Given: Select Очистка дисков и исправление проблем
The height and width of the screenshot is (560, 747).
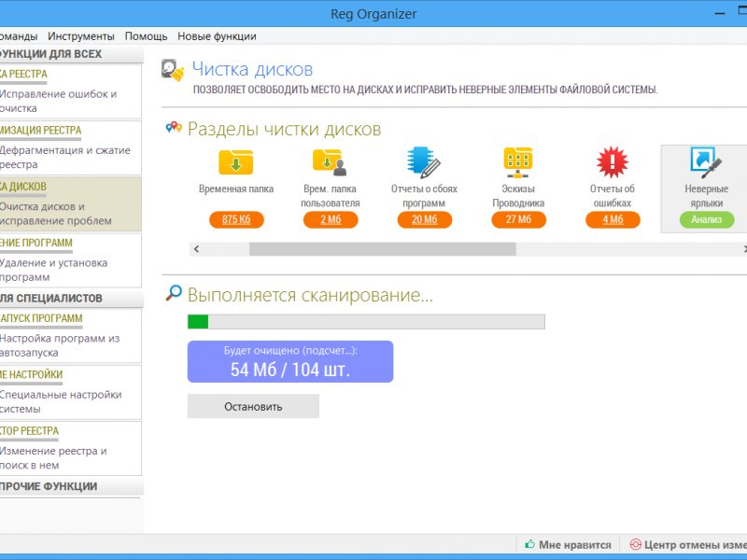Looking at the screenshot, I should point(71,203).
